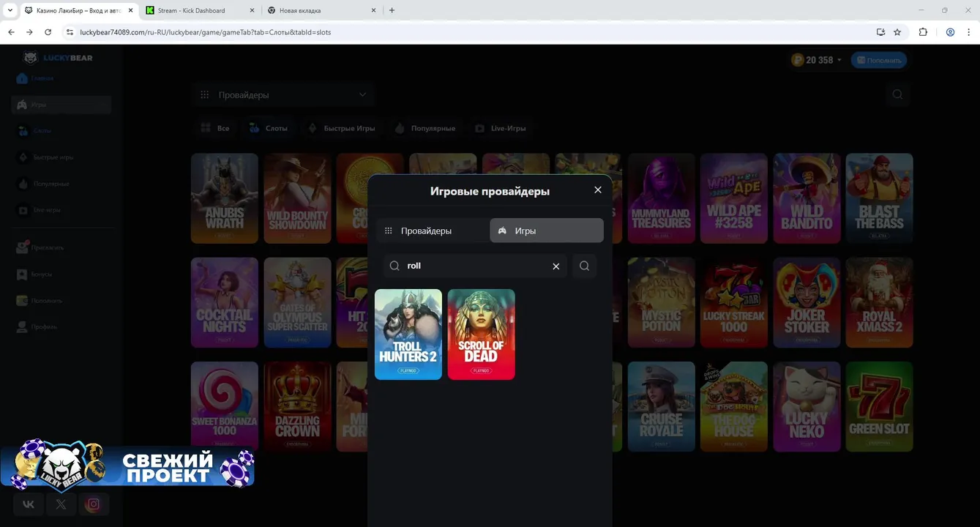The width and height of the screenshot is (980, 527).
Task: Open Troll Hunters 2 game
Action: [x=408, y=334]
